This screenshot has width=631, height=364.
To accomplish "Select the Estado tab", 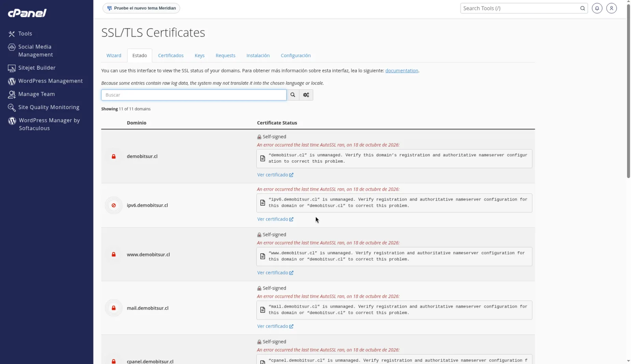I will (140, 56).
